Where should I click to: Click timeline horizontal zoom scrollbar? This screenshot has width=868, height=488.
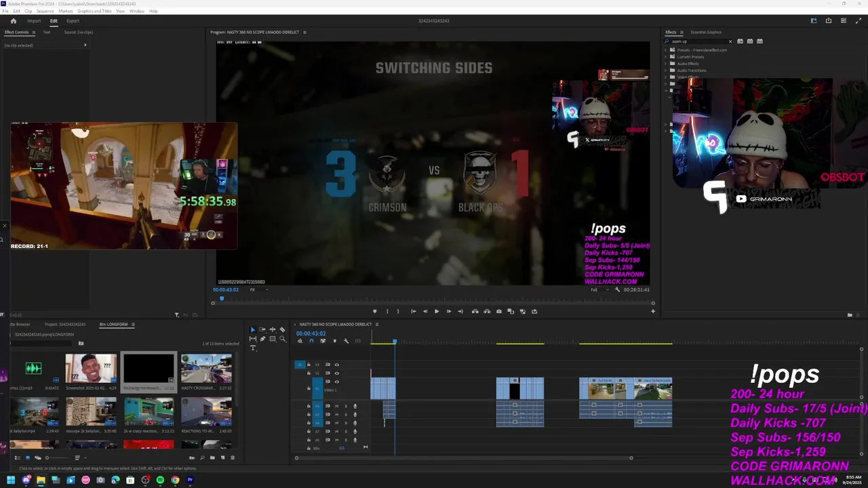(464, 458)
